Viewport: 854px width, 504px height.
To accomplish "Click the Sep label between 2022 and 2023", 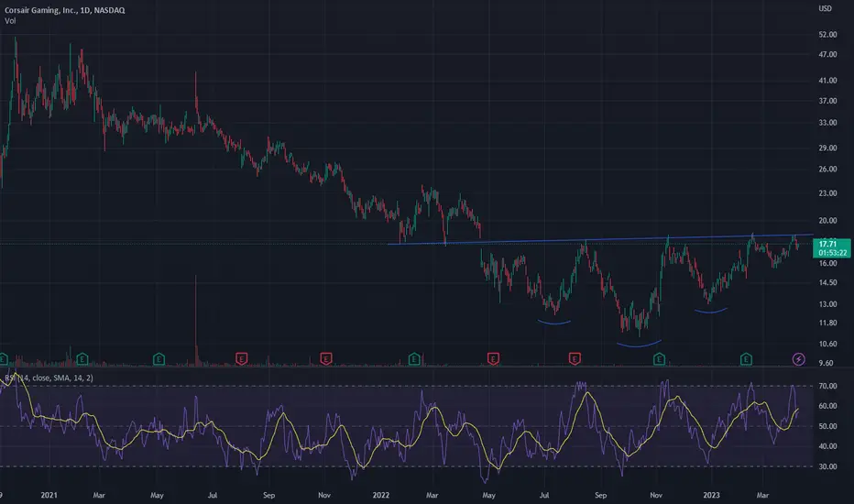I will pyautogui.click(x=601, y=495).
